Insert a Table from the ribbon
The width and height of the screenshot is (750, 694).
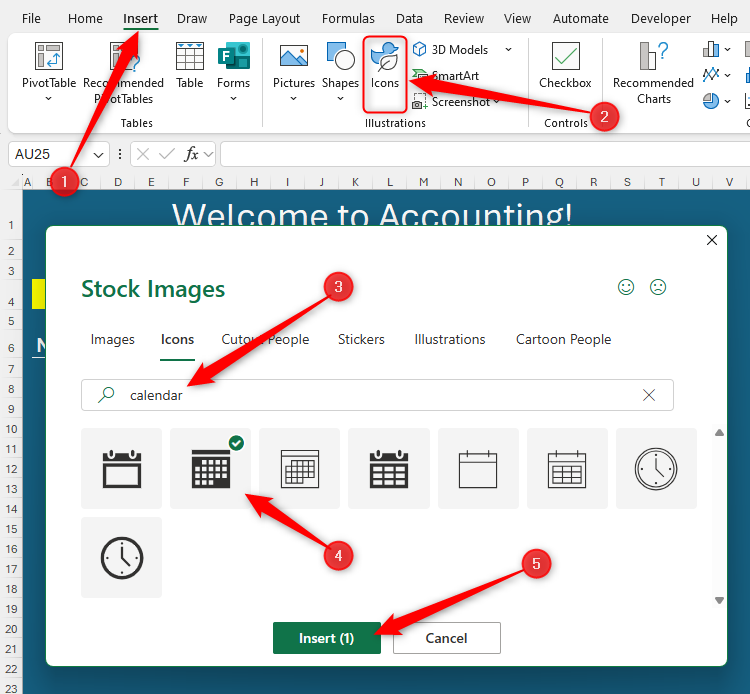tap(189, 67)
